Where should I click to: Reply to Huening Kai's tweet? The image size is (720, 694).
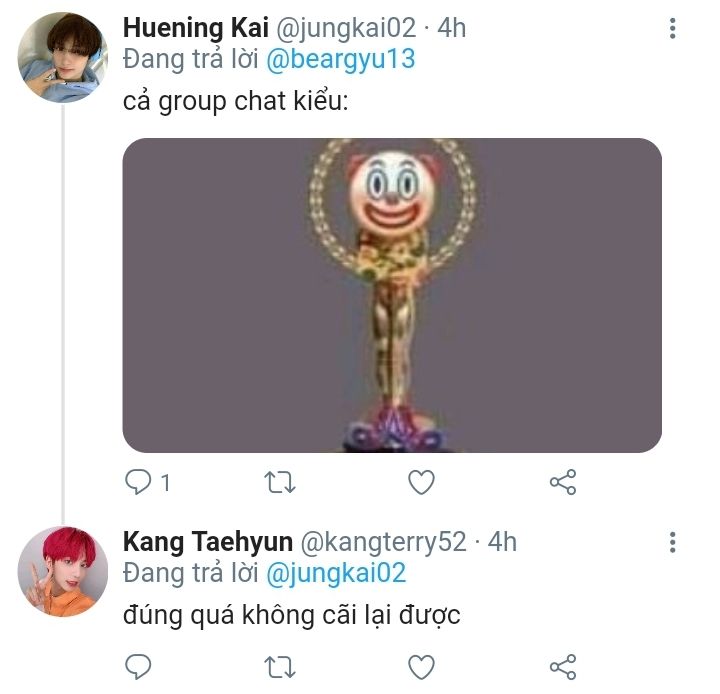coord(138,482)
